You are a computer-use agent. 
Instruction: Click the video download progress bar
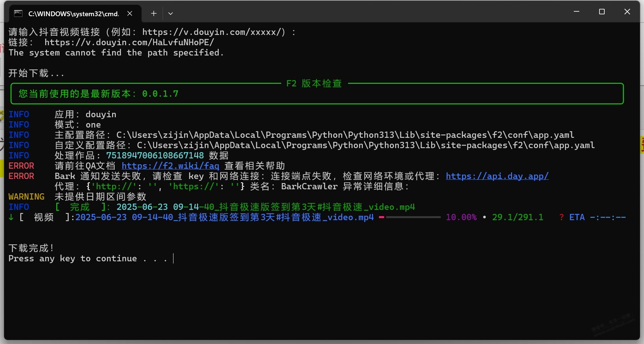[x=409, y=217]
